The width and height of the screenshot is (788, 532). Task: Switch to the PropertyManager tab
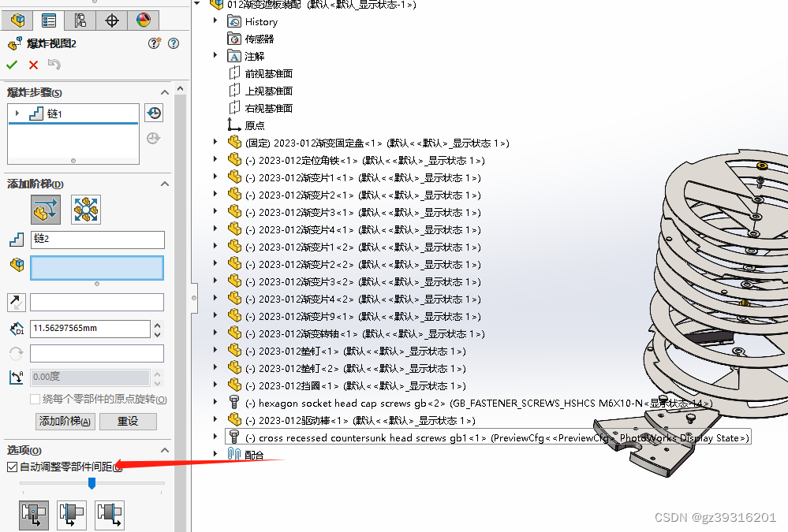tap(49, 20)
